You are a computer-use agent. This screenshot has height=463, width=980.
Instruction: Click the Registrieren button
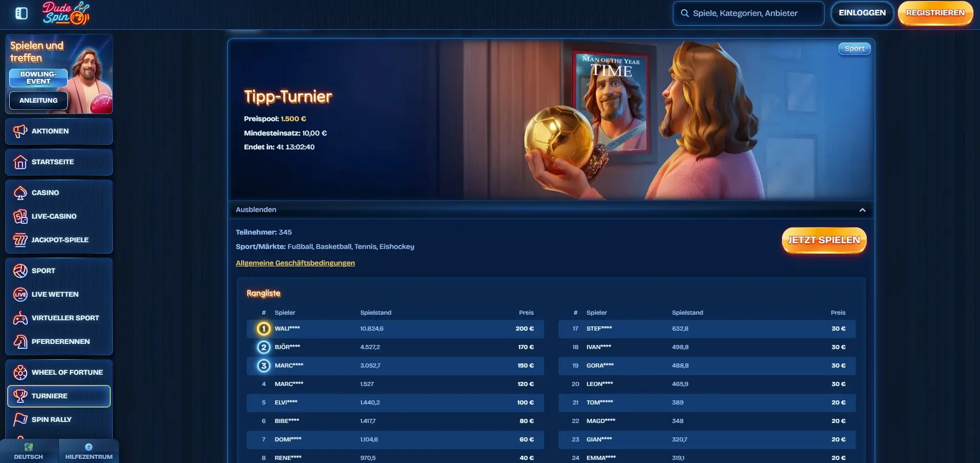coord(935,13)
